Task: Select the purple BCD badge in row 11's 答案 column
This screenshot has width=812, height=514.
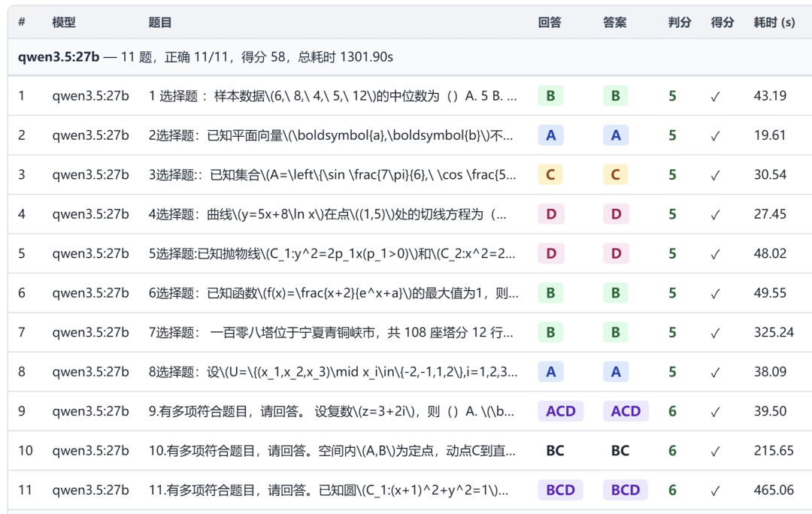Action: (x=625, y=490)
